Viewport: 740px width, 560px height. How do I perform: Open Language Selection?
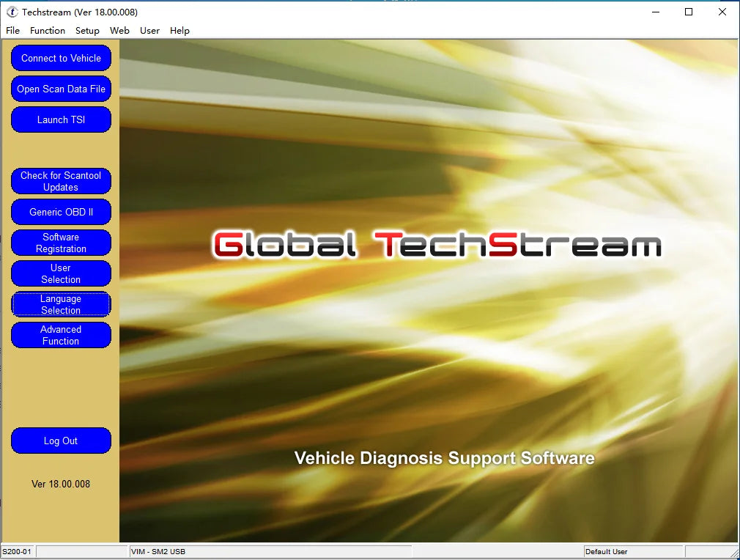[x=61, y=304]
